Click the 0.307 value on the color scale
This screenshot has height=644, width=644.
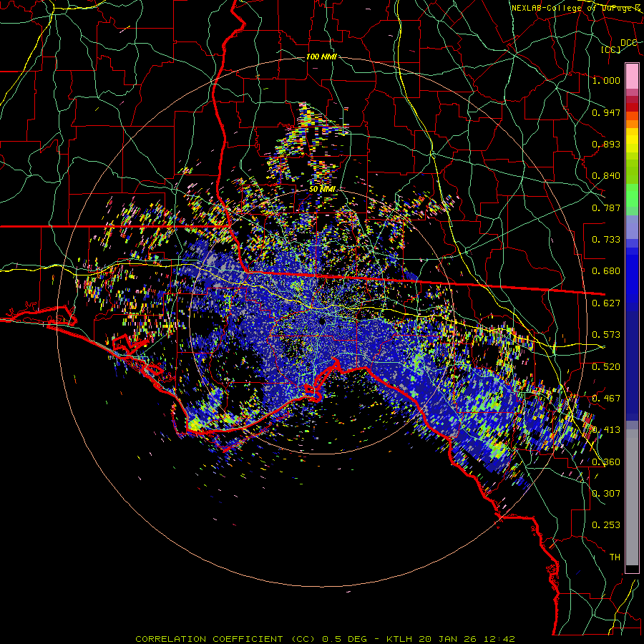click(606, 494)
